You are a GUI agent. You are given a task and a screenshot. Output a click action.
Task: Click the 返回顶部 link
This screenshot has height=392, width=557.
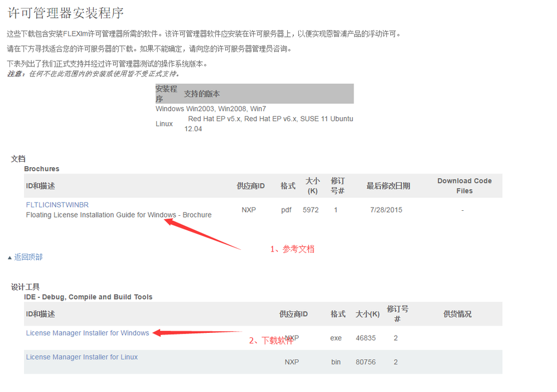coord(28,257)
